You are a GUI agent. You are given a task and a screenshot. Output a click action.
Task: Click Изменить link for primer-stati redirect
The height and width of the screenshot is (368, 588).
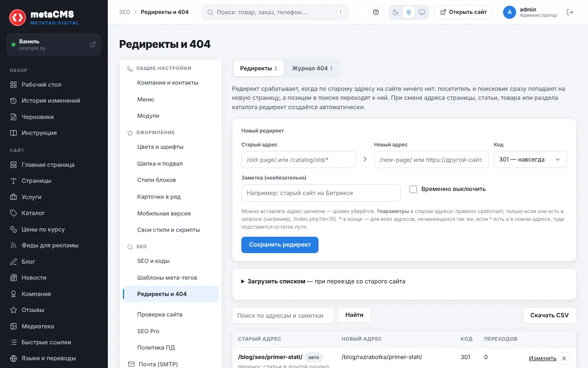coord(542,358)
